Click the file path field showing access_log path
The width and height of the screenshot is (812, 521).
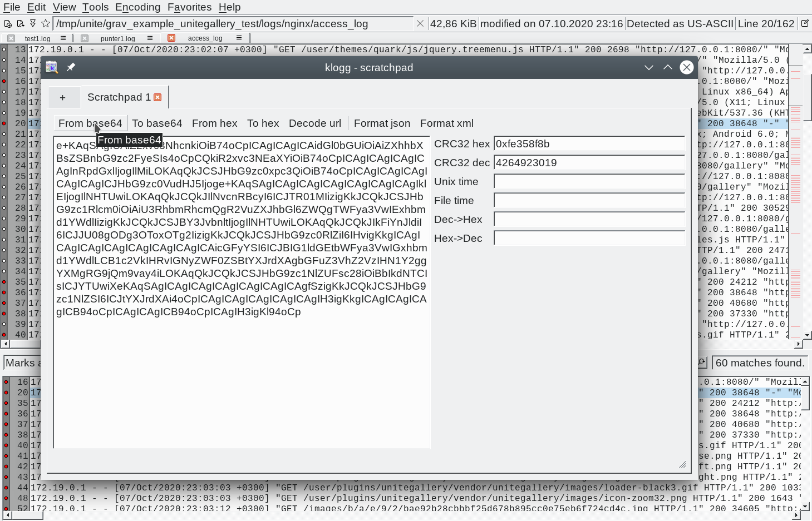pos(233,24)
